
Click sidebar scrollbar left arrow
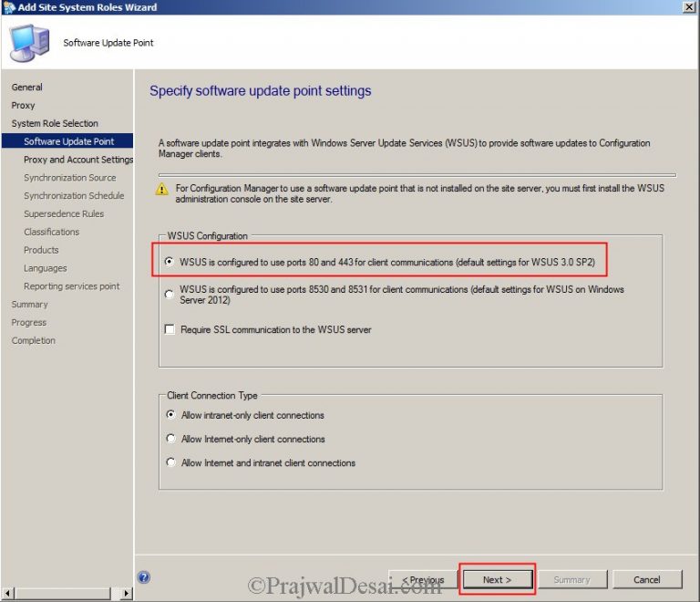[7, 593]
